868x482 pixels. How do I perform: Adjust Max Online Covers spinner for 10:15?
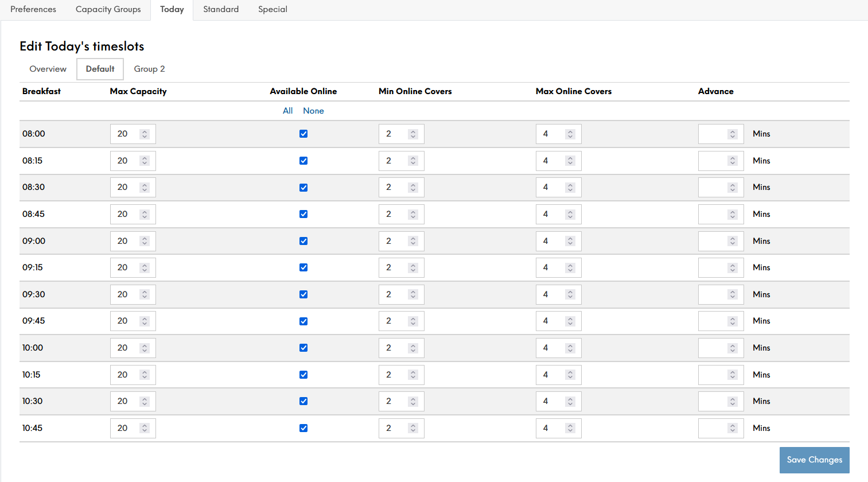tap(570, 375)
